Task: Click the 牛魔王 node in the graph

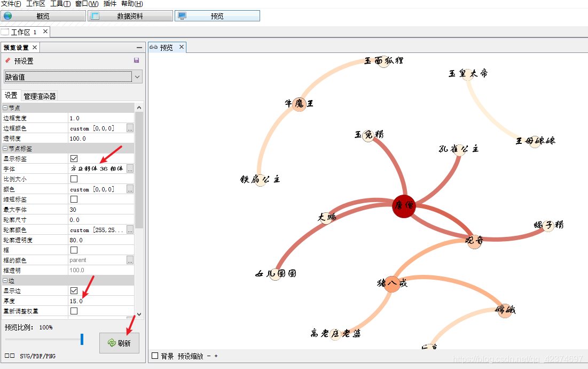Action: coord(300,104)
